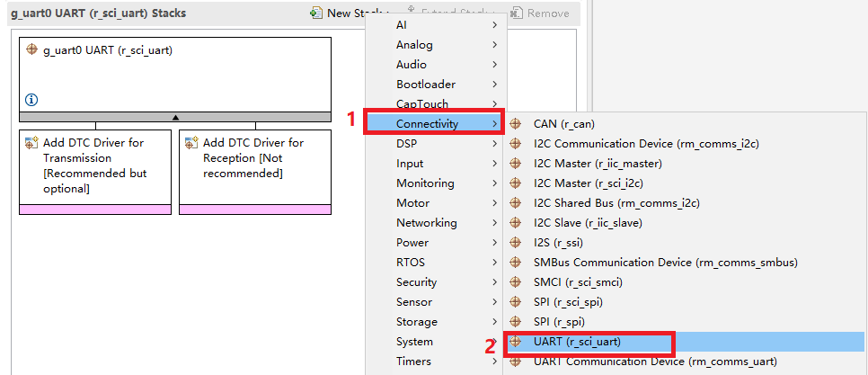Expand the Motor submenu arrow
Image resolution: width=868 pixels, height=375 pixels.
pos(494,202)
